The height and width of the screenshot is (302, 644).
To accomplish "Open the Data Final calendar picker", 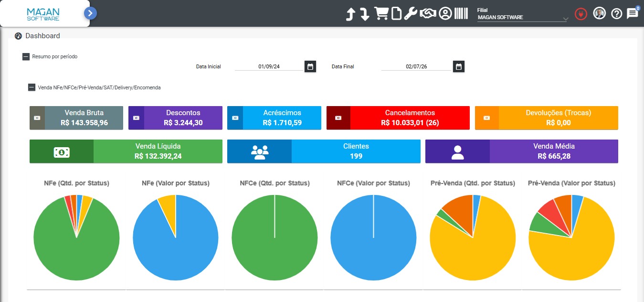I will [459, 67].
